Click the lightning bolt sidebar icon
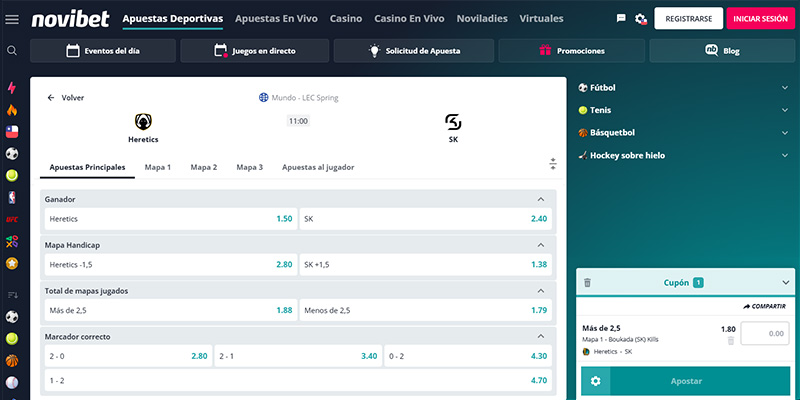800x400 pixels. click(x=12, y=88)
